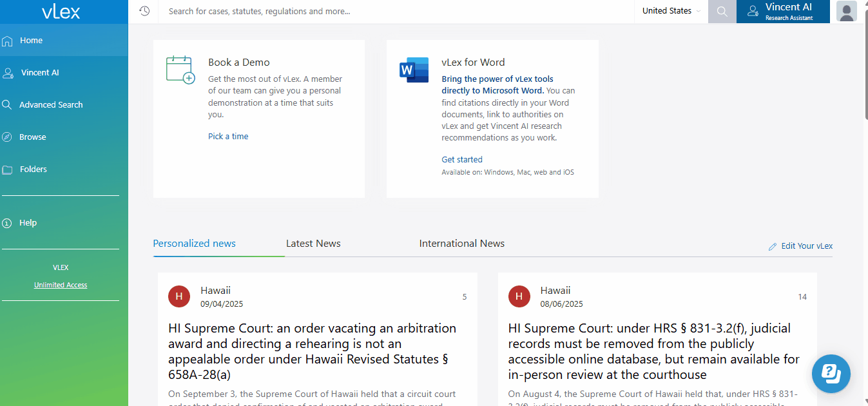
Task: Open the user profile avatar menu
Action: (846, 12)
